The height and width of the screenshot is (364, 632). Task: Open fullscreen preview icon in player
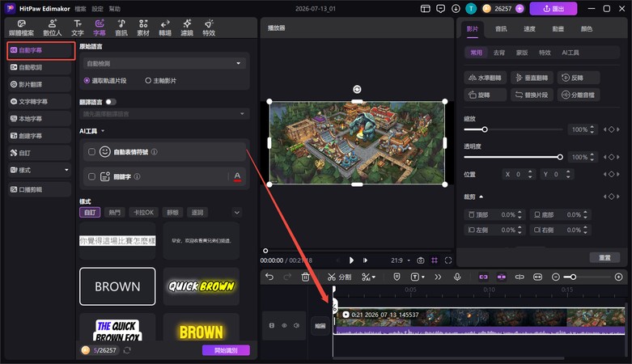tap(448, 260)
